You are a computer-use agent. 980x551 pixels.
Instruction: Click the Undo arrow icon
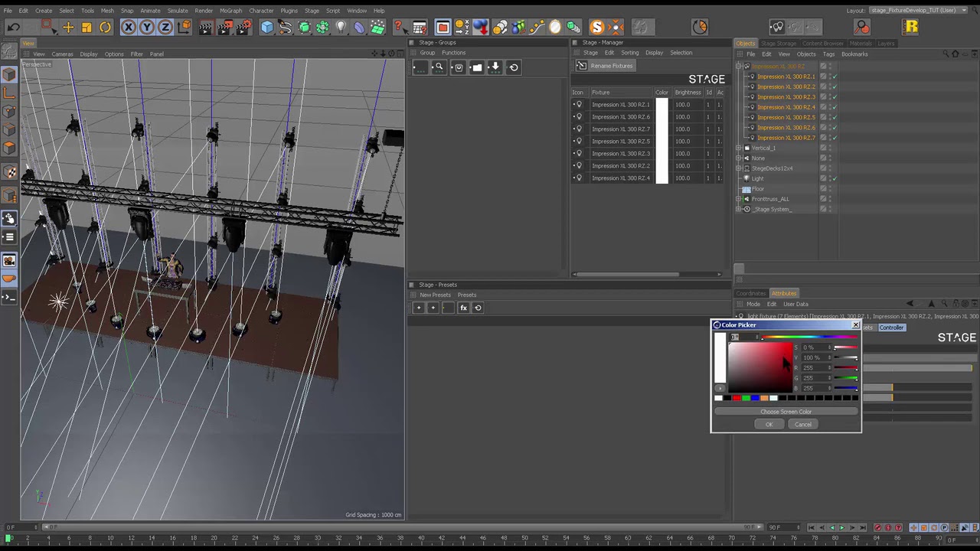click(13, 28)
